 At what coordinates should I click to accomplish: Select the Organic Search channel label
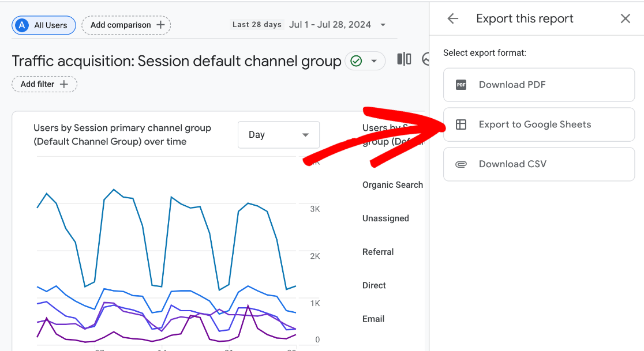point(392,184)
